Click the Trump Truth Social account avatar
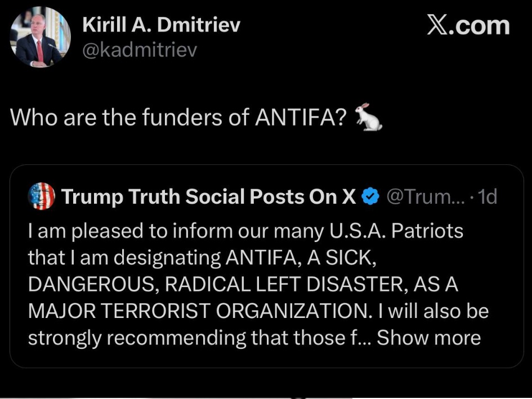 42,196
